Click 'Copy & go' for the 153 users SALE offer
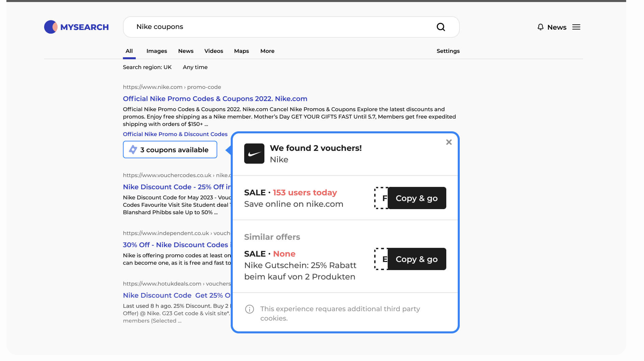This screenshot has height=361, width=644. coord(417,198)
